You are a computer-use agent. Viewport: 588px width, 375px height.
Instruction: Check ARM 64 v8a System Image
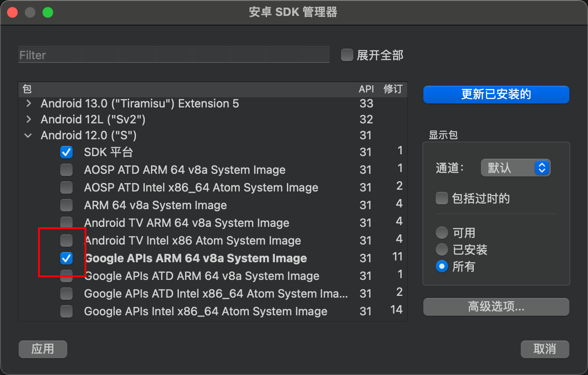click(x=66, y=205)
